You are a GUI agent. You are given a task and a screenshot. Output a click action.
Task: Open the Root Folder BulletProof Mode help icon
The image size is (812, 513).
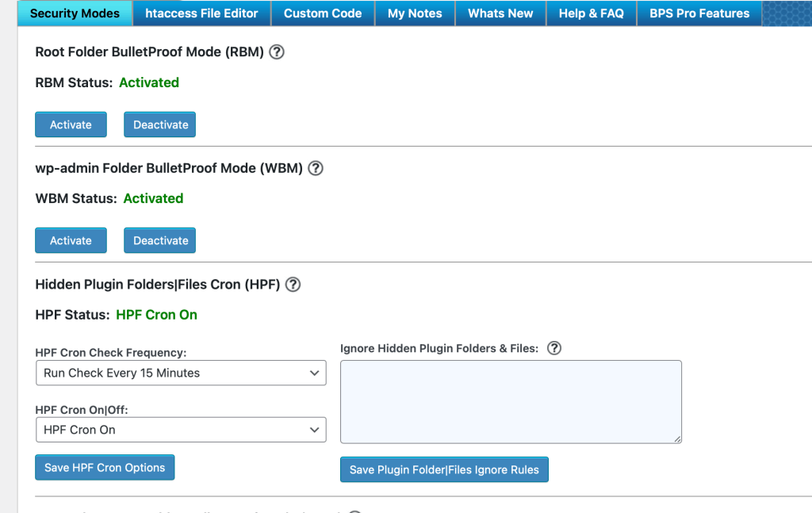click(x=276, y=52)
